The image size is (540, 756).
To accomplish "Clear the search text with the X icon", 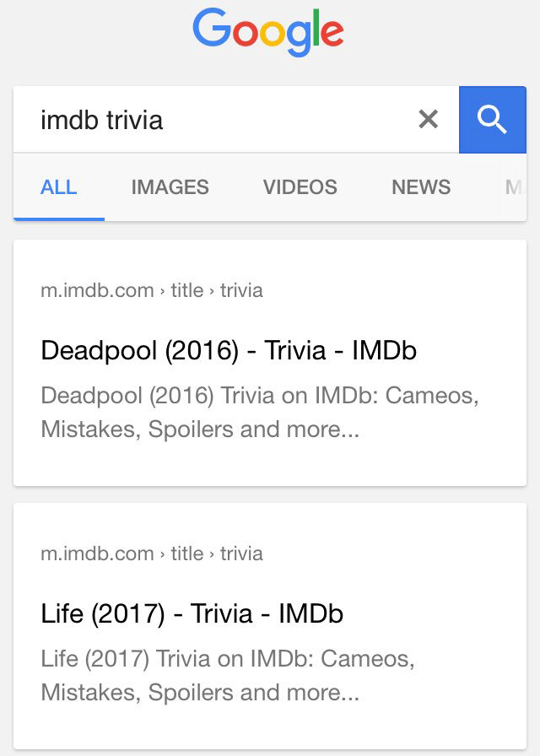I will (429, 120).
